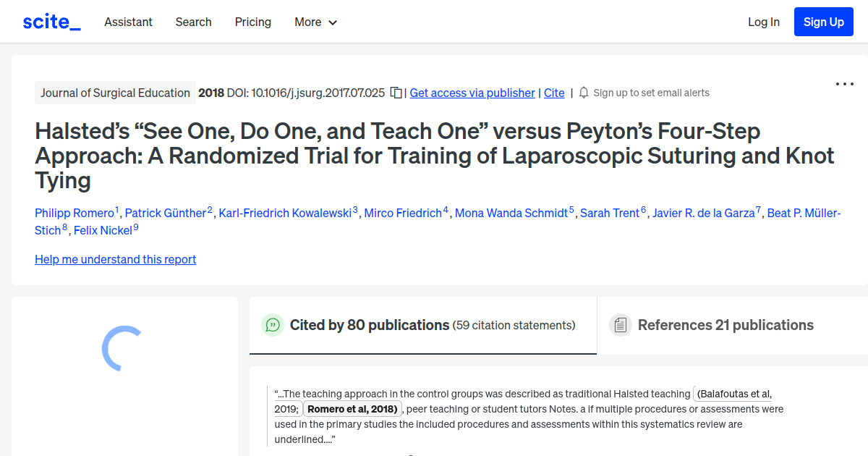Go to Search in navigation
This screenshot has width=868, height=456.
[193, 22]
